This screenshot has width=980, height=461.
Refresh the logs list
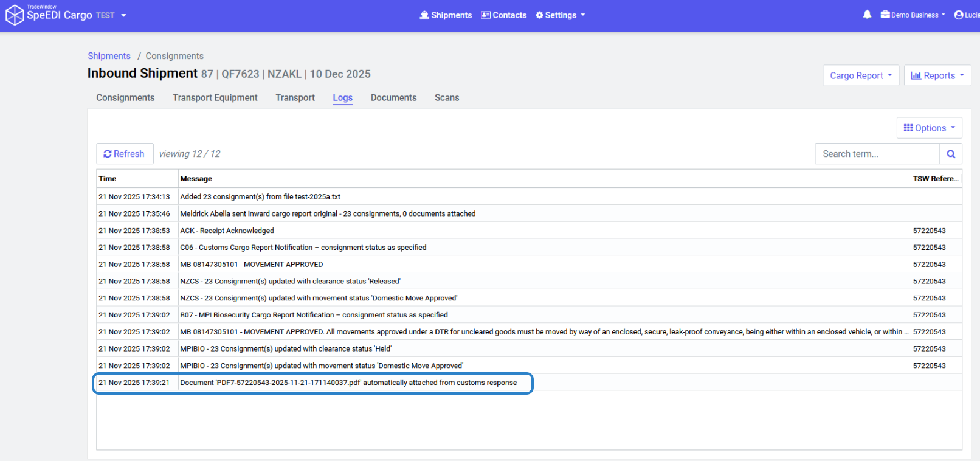coord(125,154)
